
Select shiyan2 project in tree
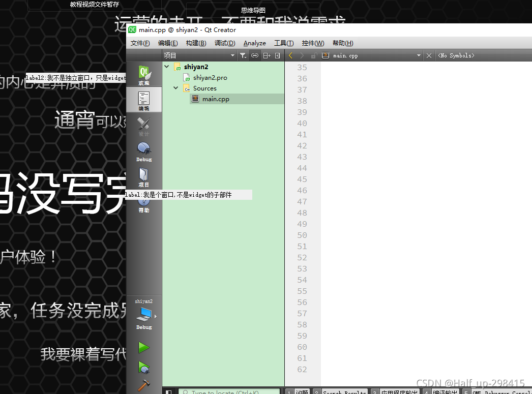click(x=196, y=67)
